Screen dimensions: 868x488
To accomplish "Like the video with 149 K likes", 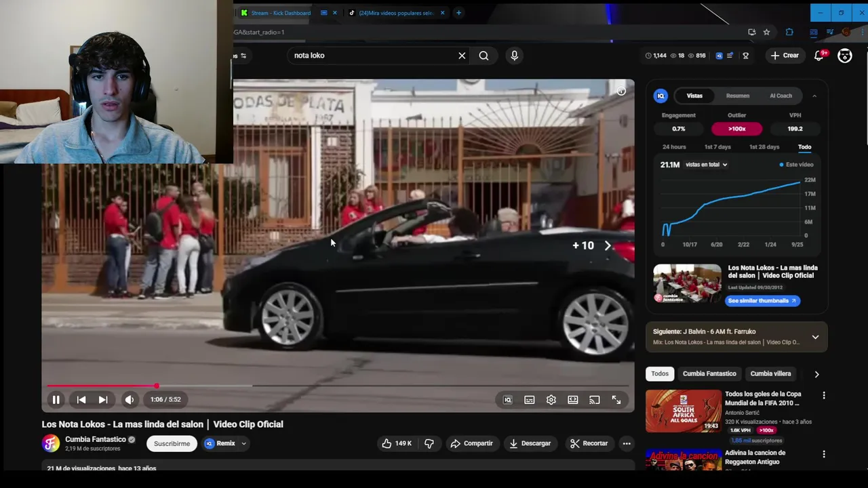I will (x=396, y=443).
